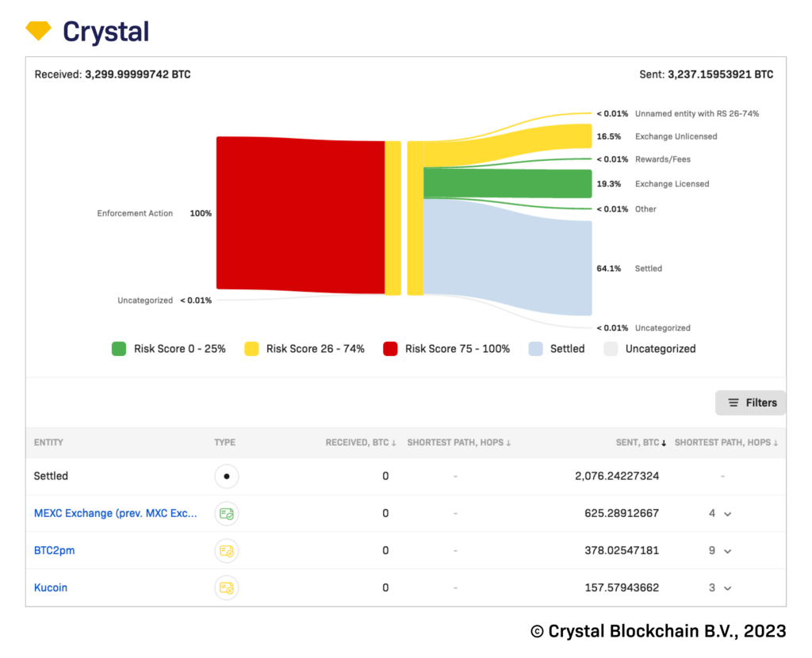Open BTC2pm entity link
The image size is (812, 658).
tap(54, 551)
